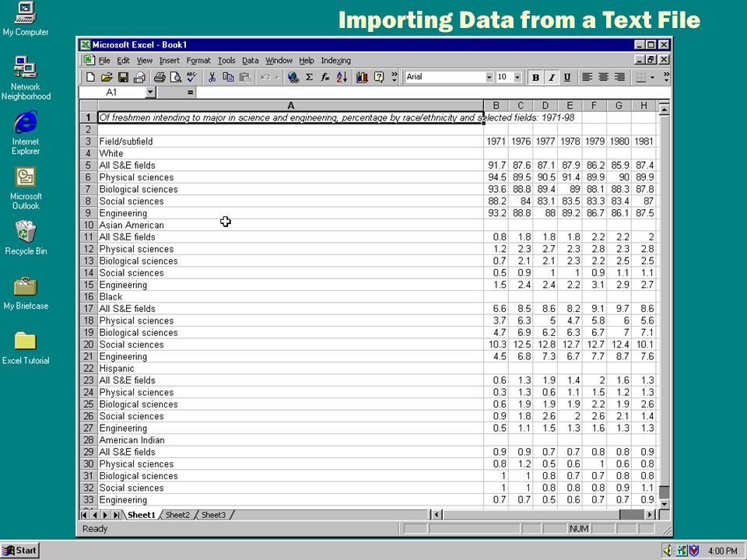Click the E-mail toolbar icon

[139, 77]
